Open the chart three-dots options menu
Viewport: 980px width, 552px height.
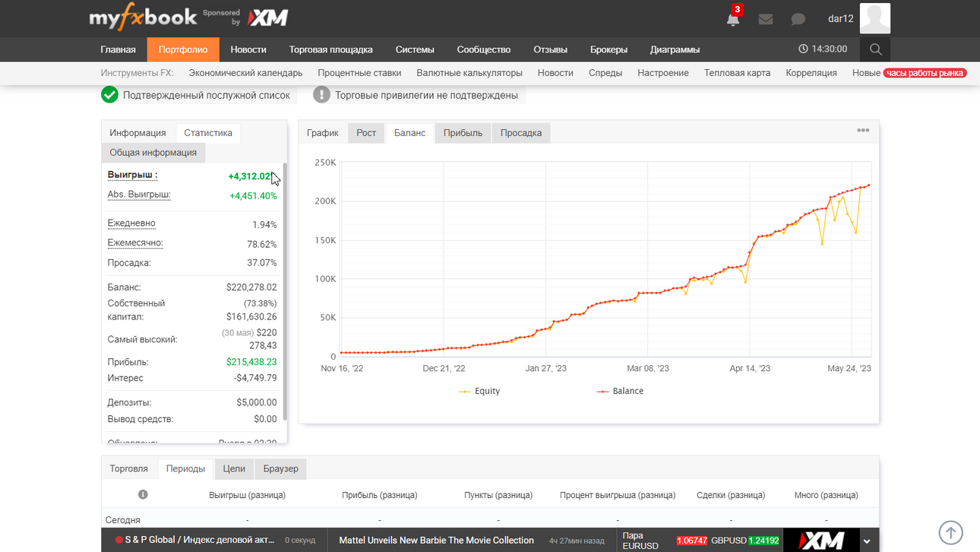[x=863, y=130]
